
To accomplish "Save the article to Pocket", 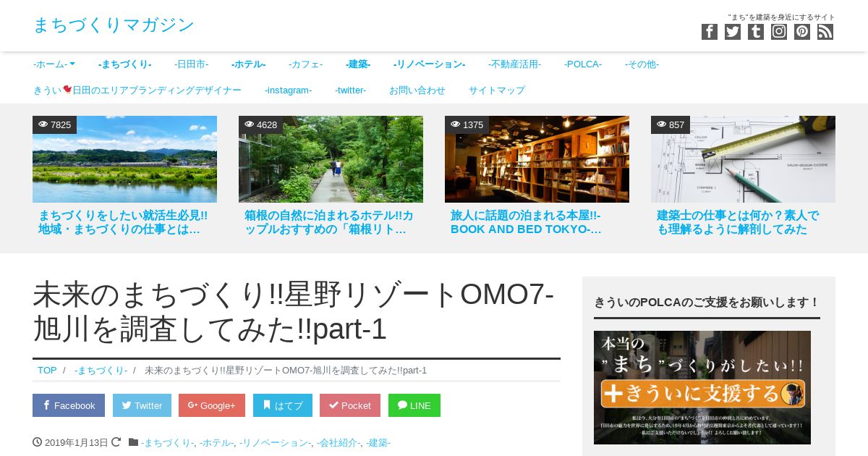I will pos(350,405).
